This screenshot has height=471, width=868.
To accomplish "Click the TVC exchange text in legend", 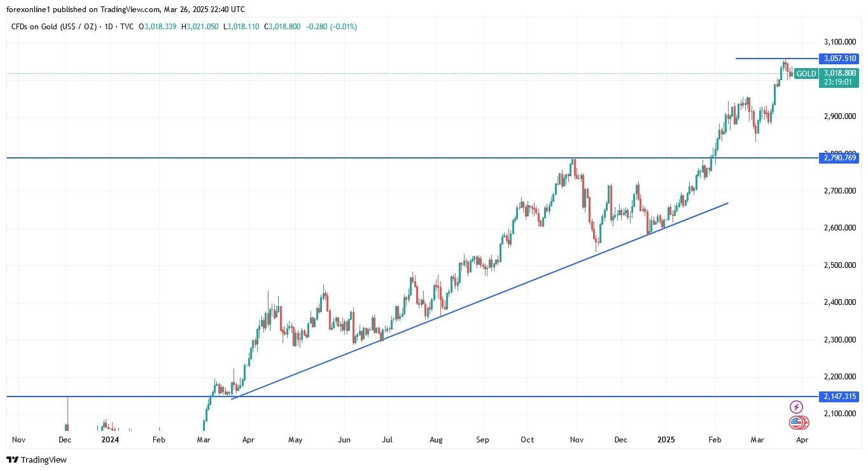I will tap(125, 27).
